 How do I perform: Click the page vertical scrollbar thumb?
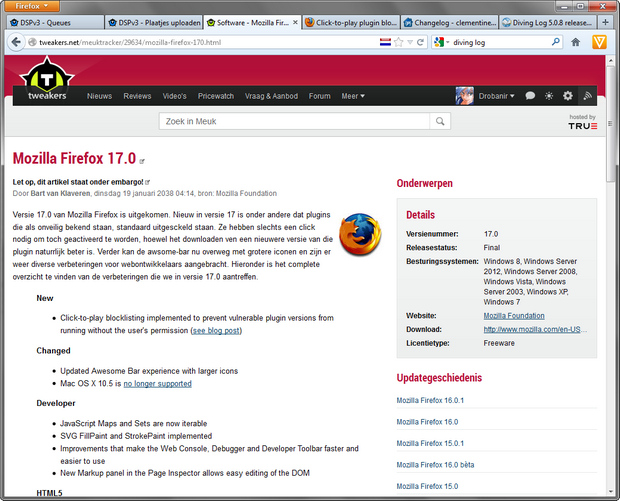point(611,123)
